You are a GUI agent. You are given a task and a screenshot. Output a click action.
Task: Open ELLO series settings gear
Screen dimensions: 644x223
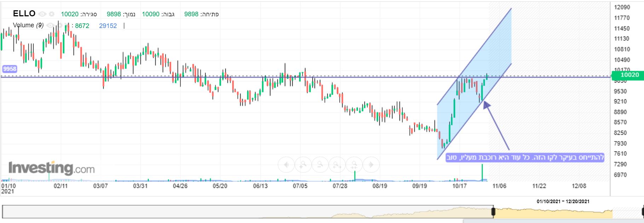pos(52,14)
